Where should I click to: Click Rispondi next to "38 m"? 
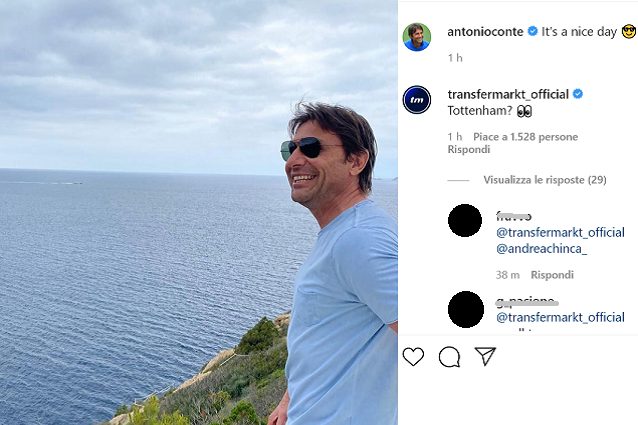pos(552,275)
